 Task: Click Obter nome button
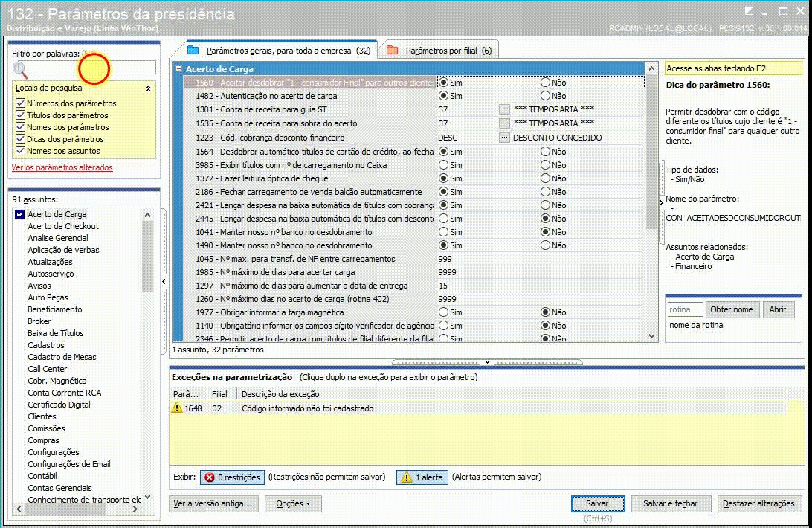(x=731, y=309)
